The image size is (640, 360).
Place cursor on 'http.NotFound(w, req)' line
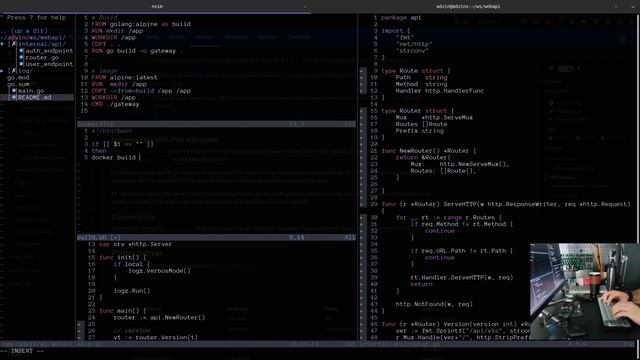click(x=434, y=304)
